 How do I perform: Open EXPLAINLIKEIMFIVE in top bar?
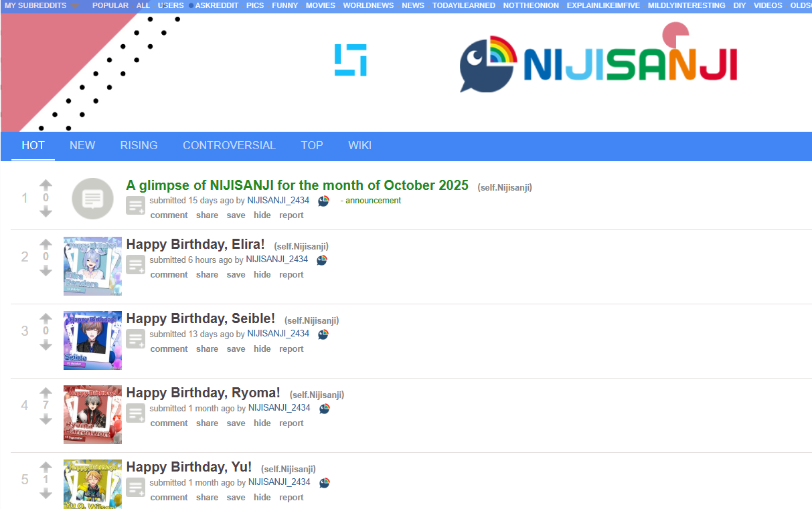point(603,5)
